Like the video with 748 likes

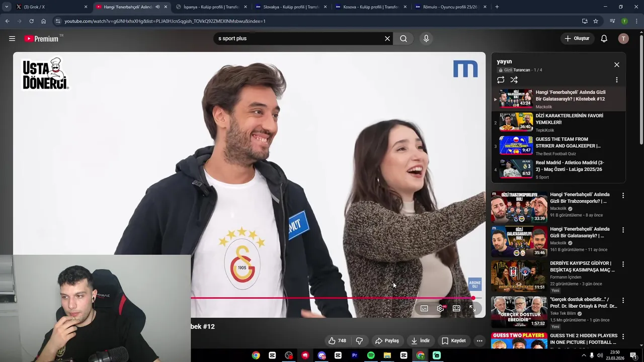click(337, 341)
